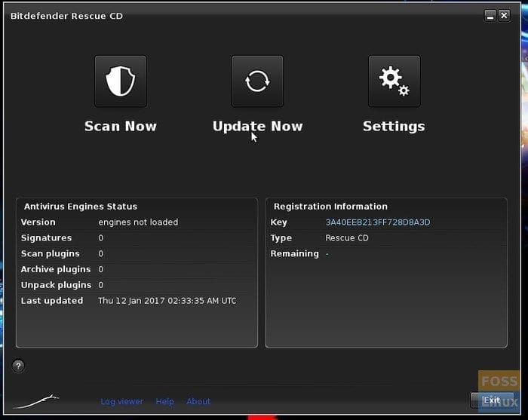Image resolution: width=528 pixels, height=420 pixels.
Task: Open the Log viewer link
Action: pos(122,401)
